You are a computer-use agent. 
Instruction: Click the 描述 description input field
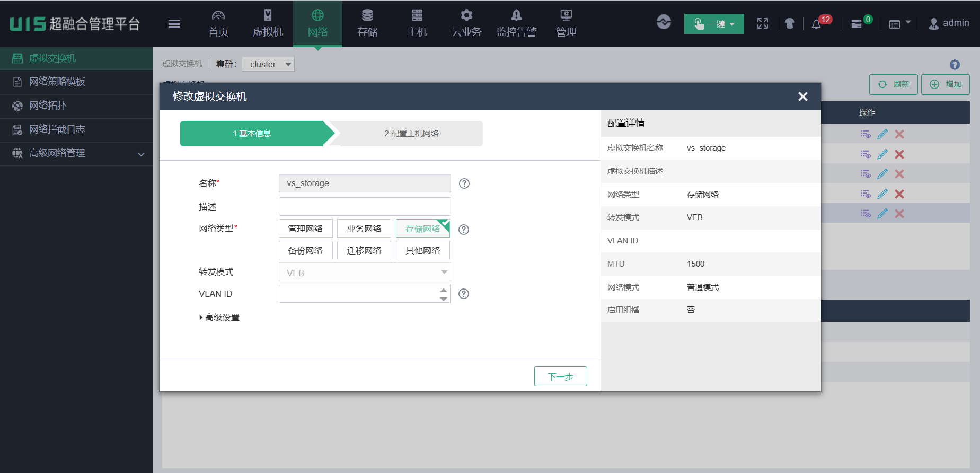tap(365, 206)
